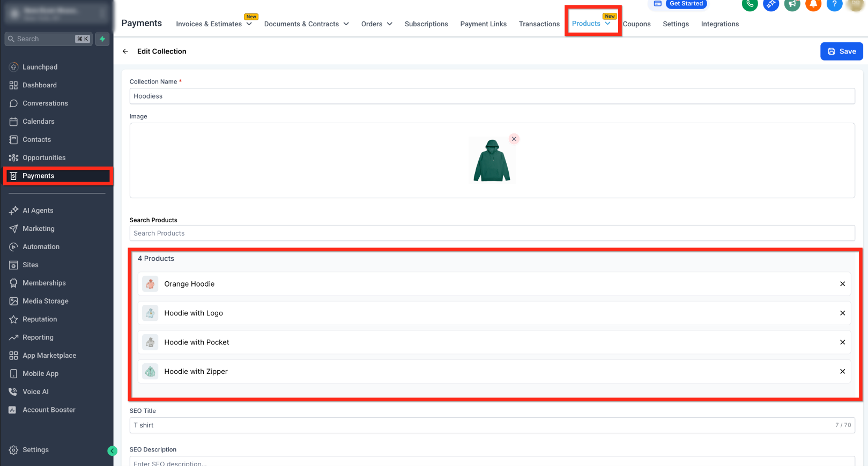868x466 pixels.
Task: Remove Orange Hoodie from the collection
Action: pyautogui.click(x=843, y=284)
